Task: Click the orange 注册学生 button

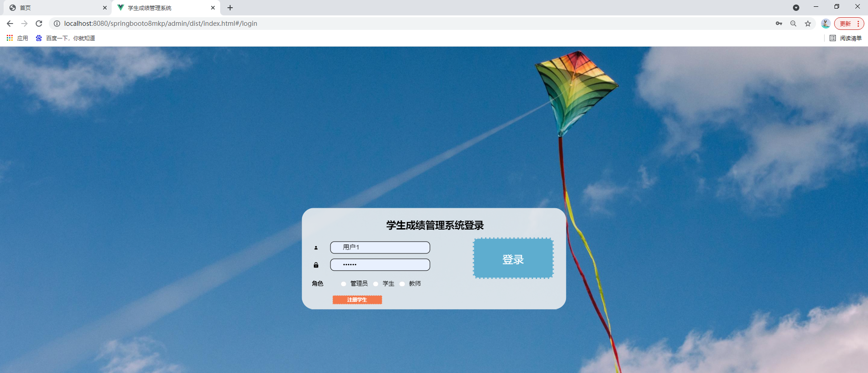Action: [357, 300]
